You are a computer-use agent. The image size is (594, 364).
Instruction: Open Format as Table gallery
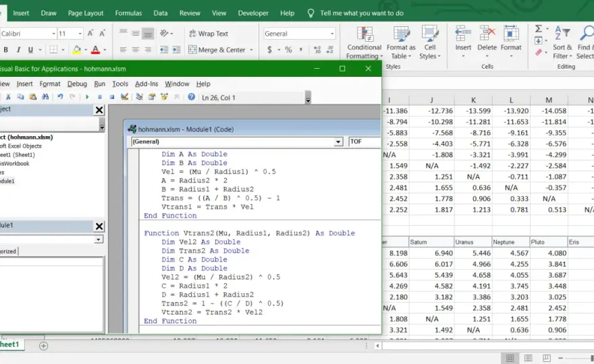[401, 42]
